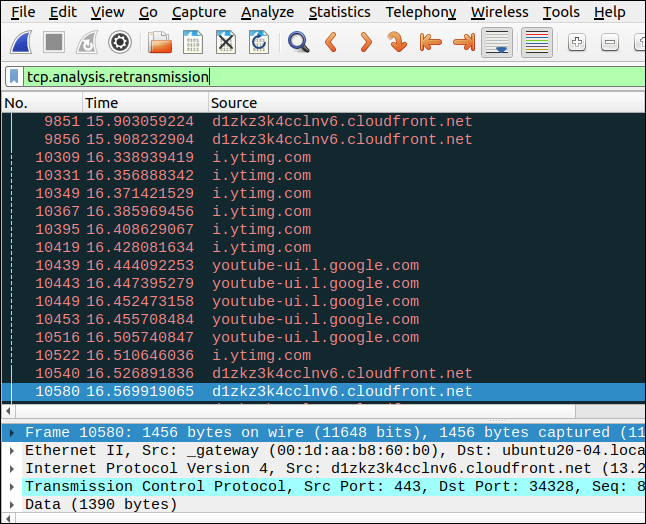Viewport: 646px width, 524px height.
Task: Jump to the last packet
Action: [x=463, y=43]
